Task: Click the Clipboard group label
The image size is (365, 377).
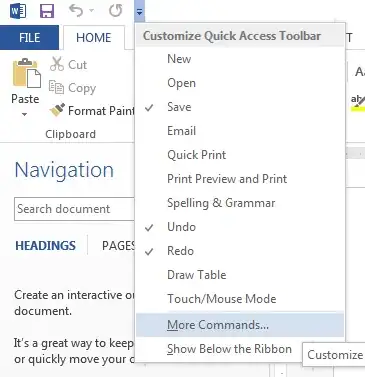Action: (x=70, y=134)
